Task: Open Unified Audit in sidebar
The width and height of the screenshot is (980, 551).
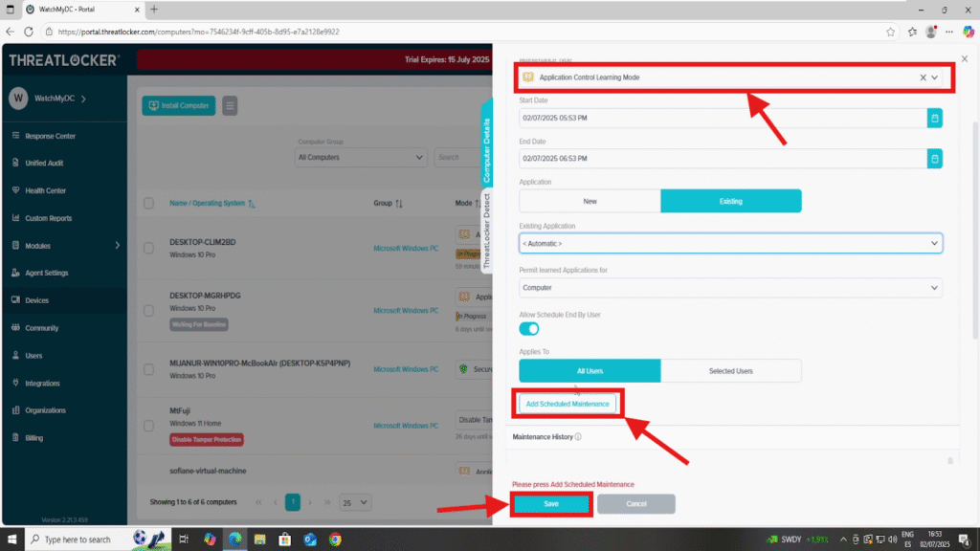Action: (x=44, y=163)
